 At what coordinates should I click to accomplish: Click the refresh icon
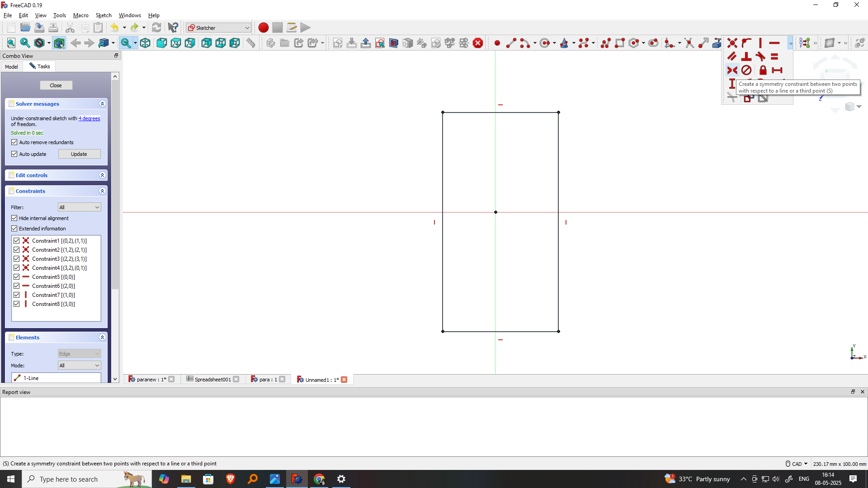click(x=156, y=28)
